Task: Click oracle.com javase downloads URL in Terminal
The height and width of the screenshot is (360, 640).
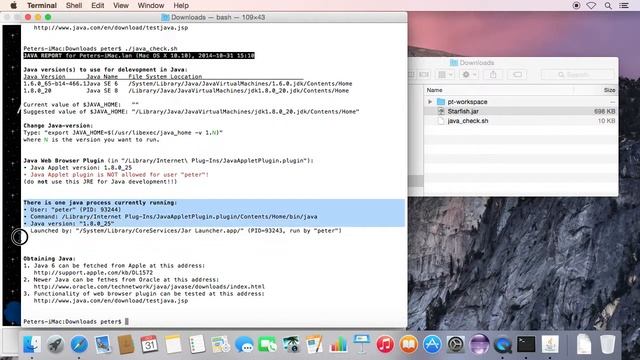Action: point(149,287)
